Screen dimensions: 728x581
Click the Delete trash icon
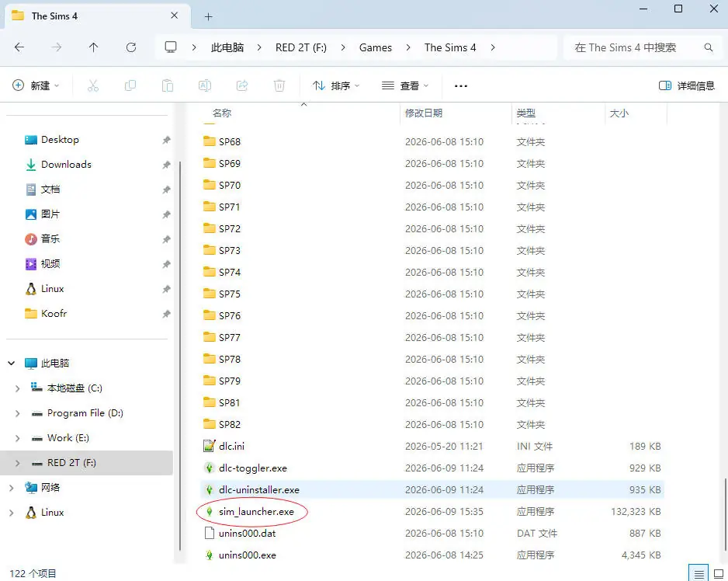[x=279, y=85]
